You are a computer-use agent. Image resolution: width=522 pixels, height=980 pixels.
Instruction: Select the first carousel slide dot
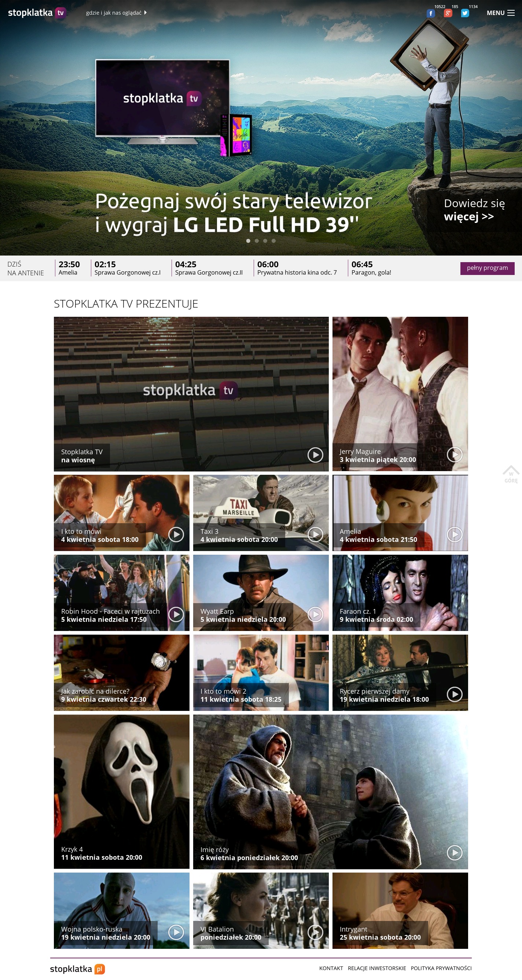pyautogui.click(x=249, y=241)
